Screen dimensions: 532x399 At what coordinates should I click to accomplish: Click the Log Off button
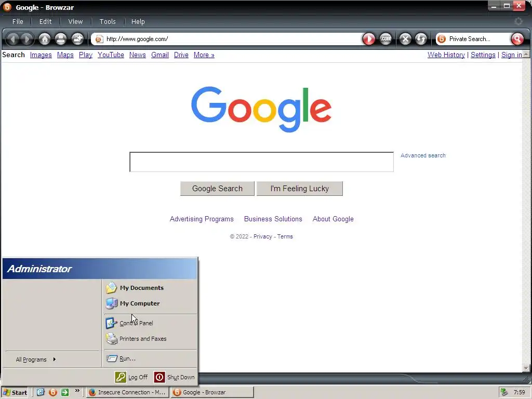131,377
